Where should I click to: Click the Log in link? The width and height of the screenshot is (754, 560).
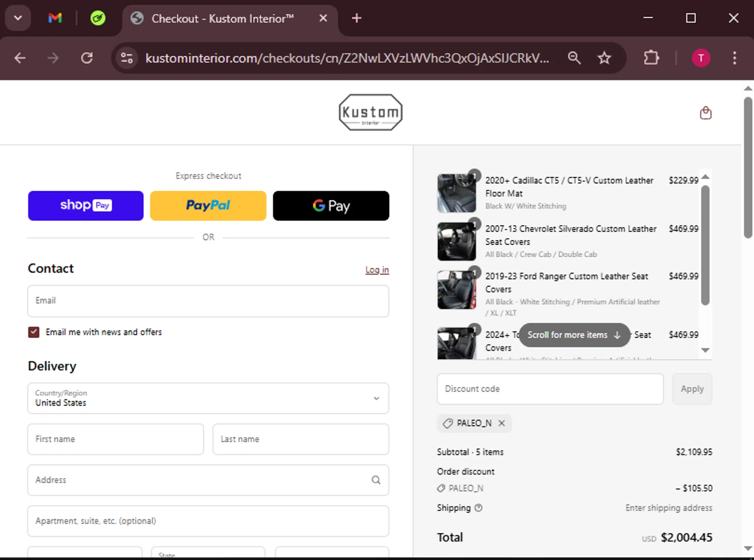coord(377,270)
